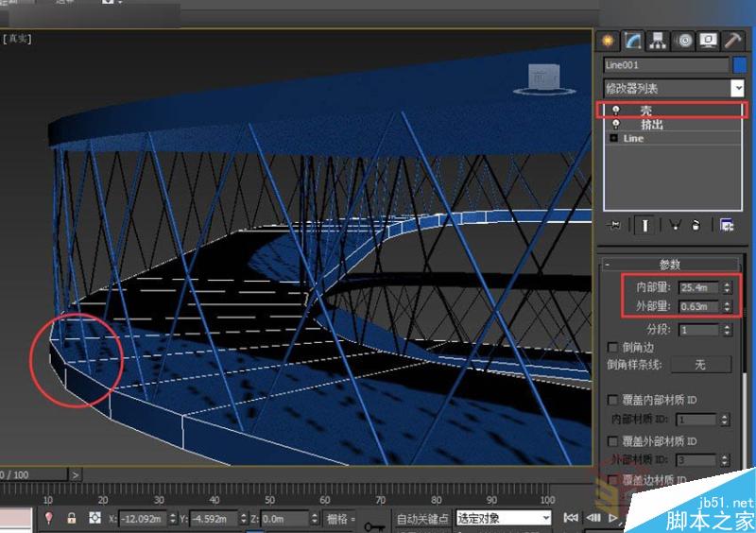
Task: Toggle the lightbulb of the 壳 modifier
Action: tap(616, 111)
